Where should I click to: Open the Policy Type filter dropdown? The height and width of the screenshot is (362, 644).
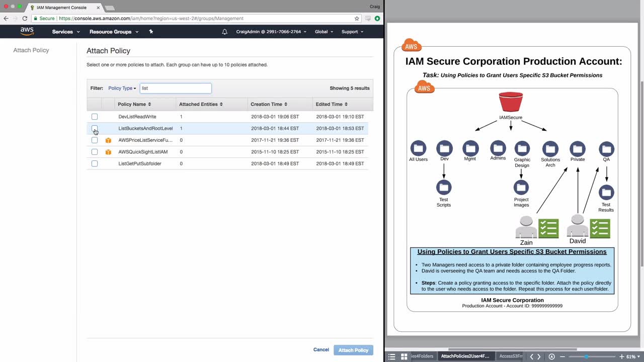point(122,88)
